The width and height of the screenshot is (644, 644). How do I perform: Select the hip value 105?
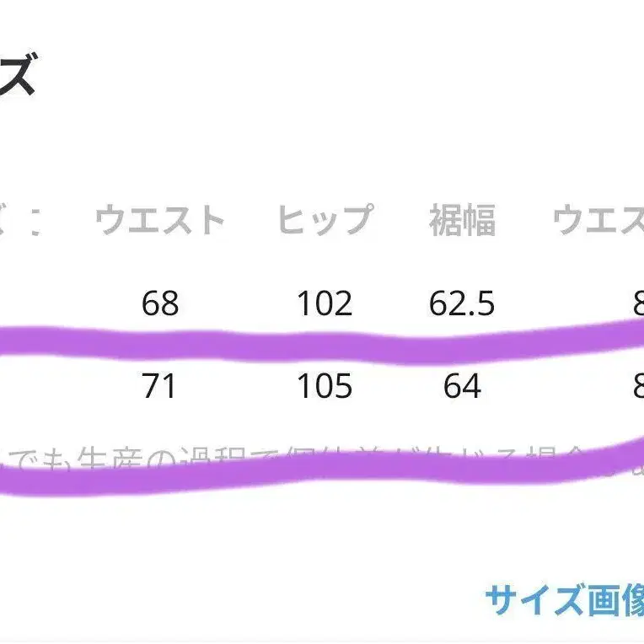(x=325, y=386)
